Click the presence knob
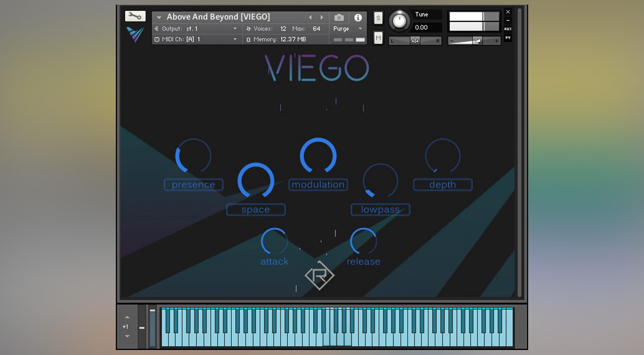This screenshot has height=355, width=644. [x=193, y=156]
